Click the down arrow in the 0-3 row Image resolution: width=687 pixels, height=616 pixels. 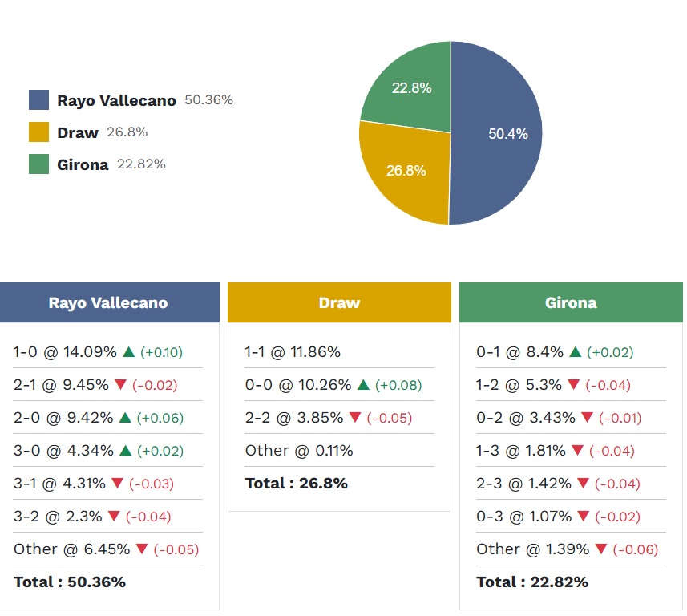pos(583,516)
